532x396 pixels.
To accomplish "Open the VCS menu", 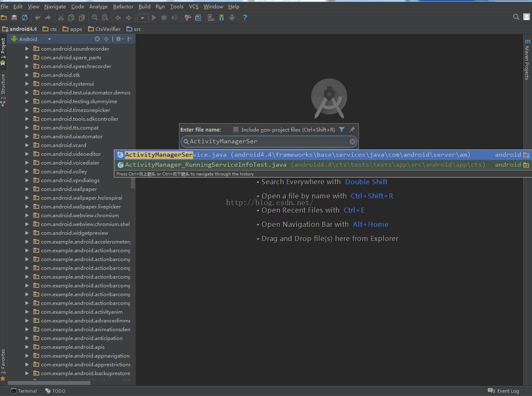I will [194, 6].
